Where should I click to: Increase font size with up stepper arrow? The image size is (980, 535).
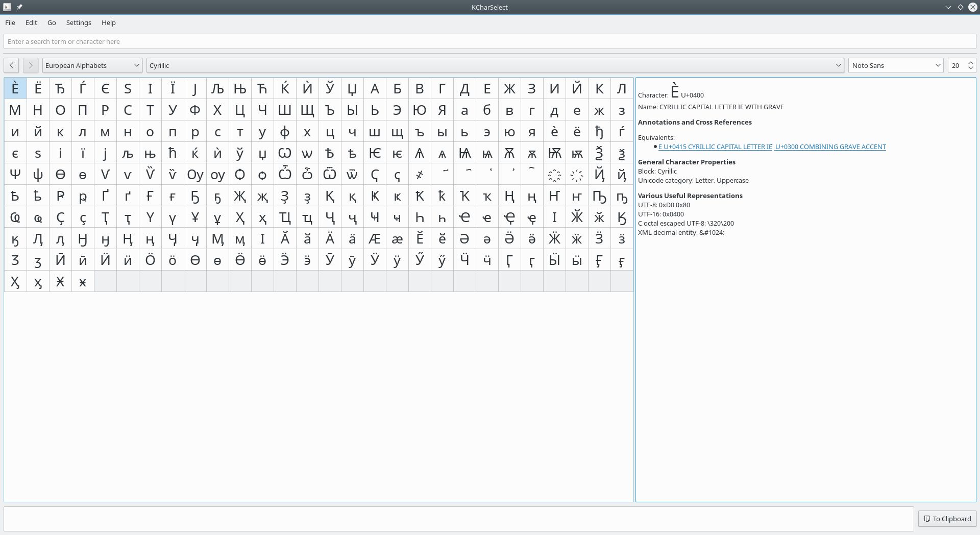970,62
